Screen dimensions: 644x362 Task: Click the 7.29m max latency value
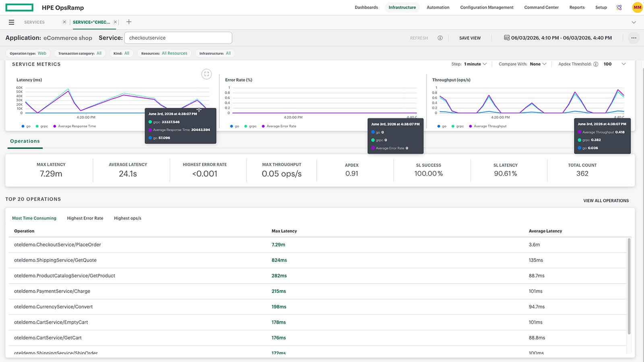click(278, 245)
